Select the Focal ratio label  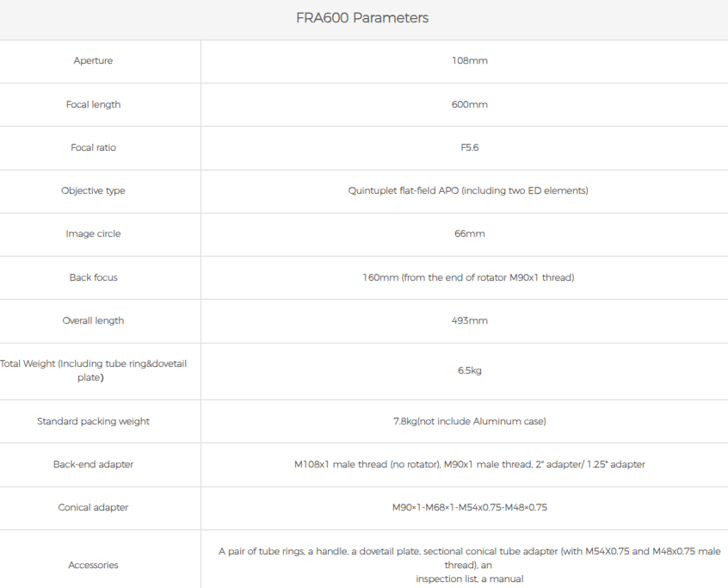click(x=93, y=147)
